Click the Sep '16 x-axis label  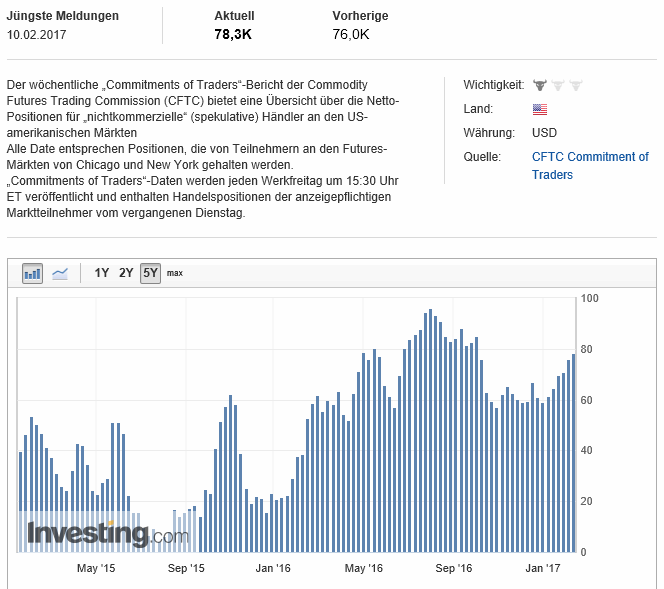tap(453, 568)
